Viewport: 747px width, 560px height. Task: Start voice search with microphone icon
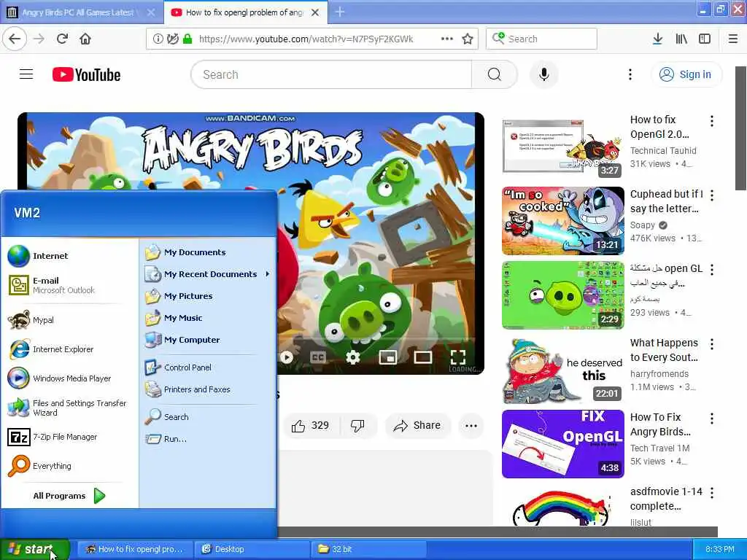544,74
